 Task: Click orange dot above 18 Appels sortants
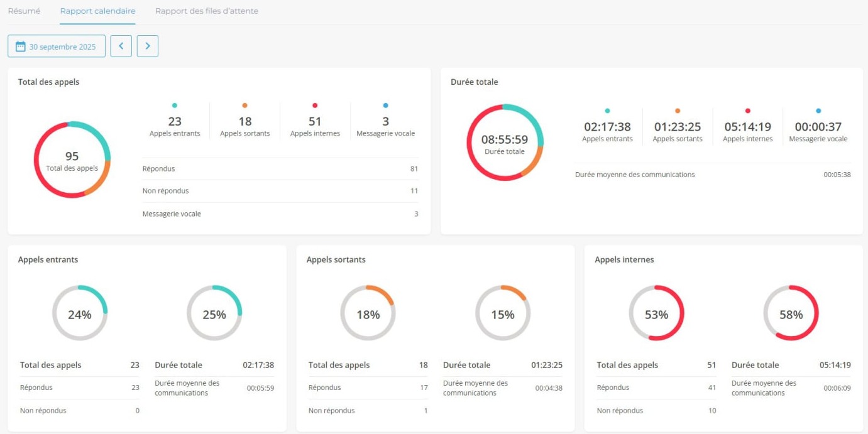point(244,106)
